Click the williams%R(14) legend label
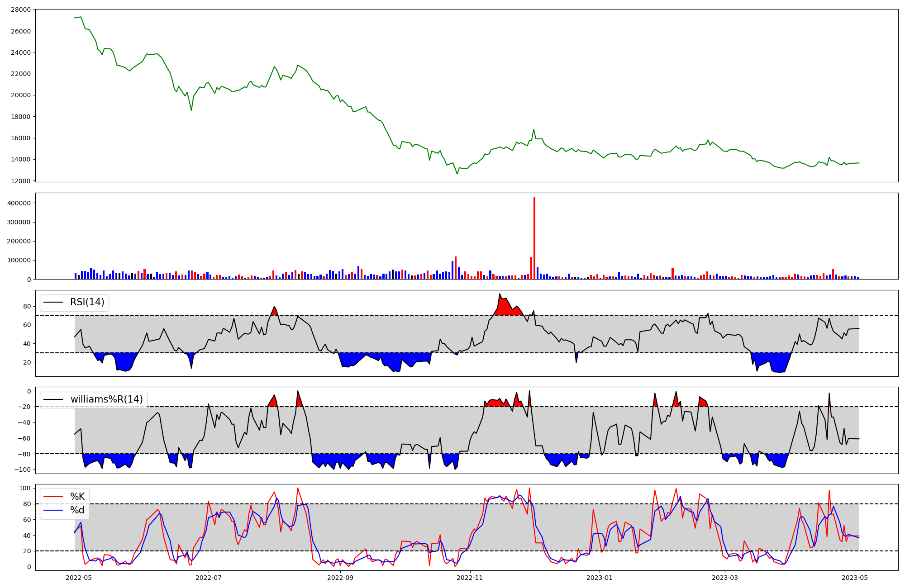Screen dimensions: 905x588 click(x=106, y=399)
